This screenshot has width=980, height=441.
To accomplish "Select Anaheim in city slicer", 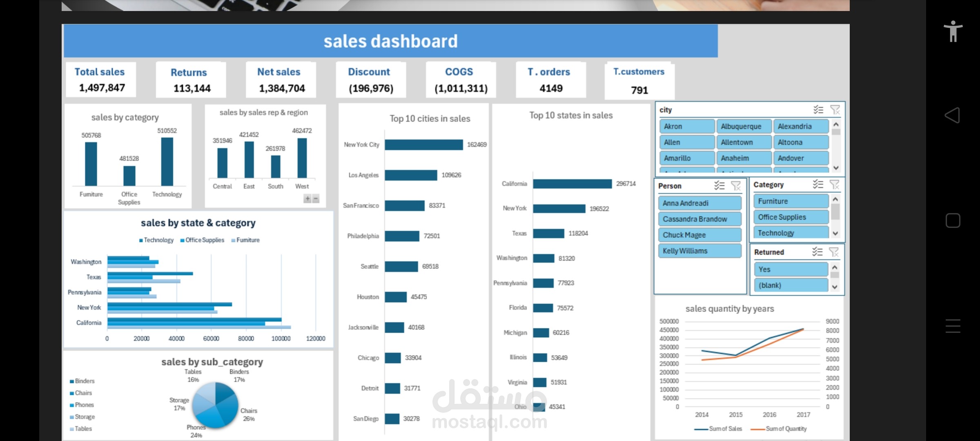I will coord(744,158).
